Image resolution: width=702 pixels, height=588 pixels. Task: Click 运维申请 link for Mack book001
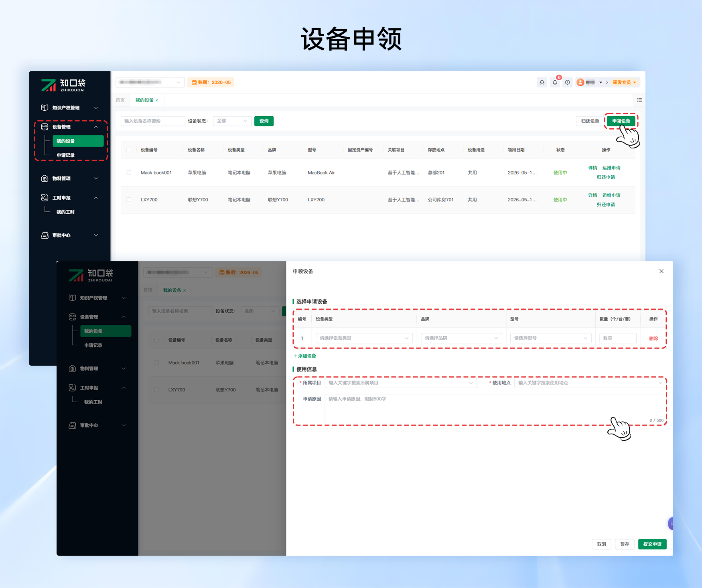611,168
